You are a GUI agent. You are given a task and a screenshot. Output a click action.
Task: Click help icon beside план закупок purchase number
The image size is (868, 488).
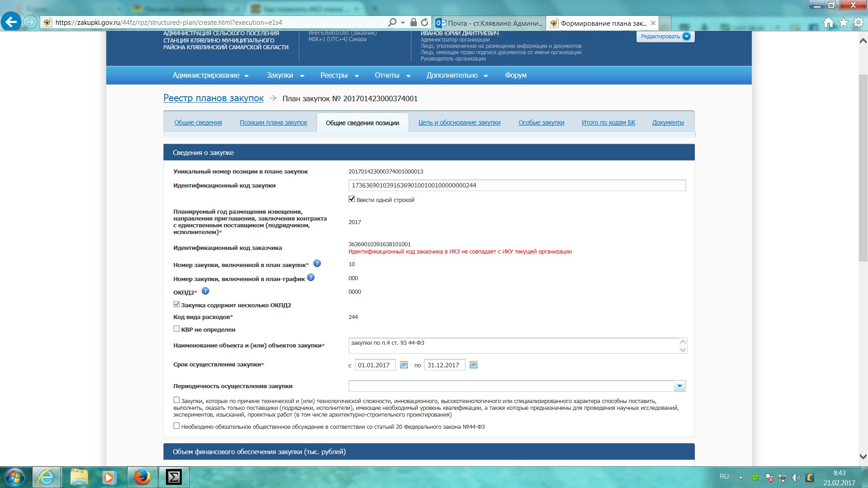pos(317,263)
